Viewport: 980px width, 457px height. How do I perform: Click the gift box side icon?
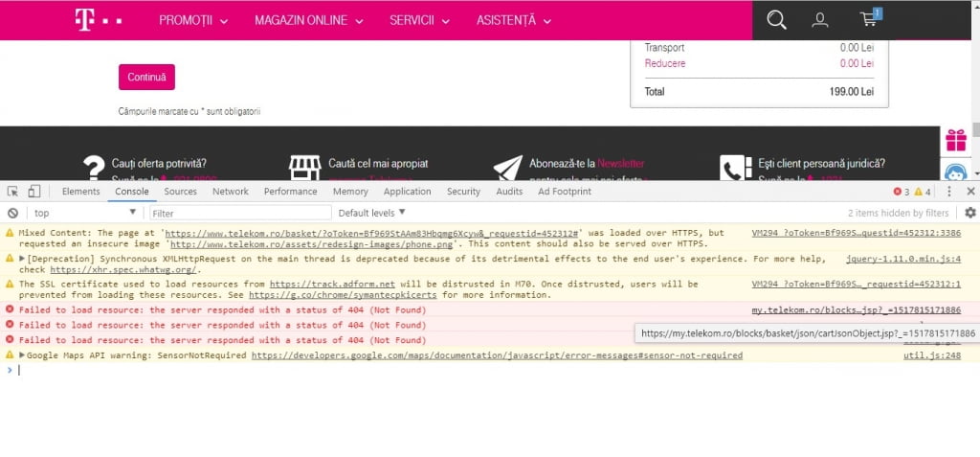956,140
